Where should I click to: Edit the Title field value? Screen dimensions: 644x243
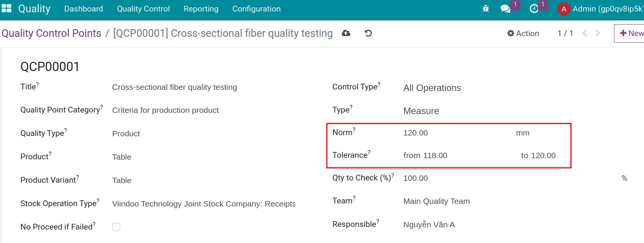coord(175,87)
